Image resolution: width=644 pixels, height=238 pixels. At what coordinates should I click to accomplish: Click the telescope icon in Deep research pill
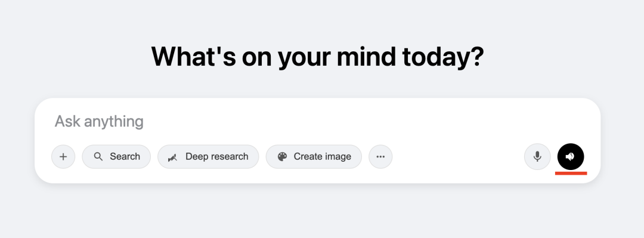point(173,157)
